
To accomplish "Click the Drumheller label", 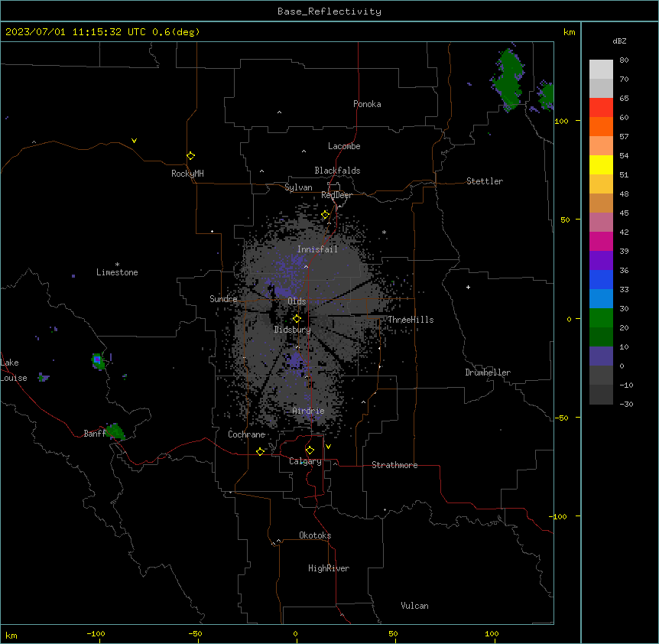I will (x=488, y=372).
